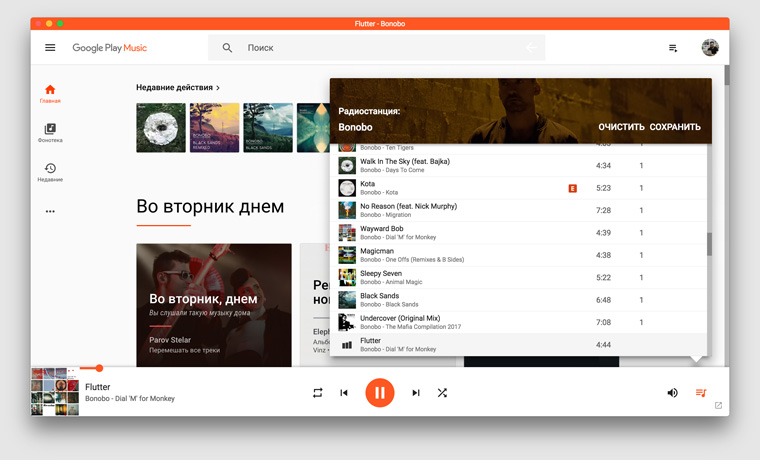Screen dimensions: 760x460
Task: Select No Reason (feat. Nick Murphy) track
Action: click(518, 210)
